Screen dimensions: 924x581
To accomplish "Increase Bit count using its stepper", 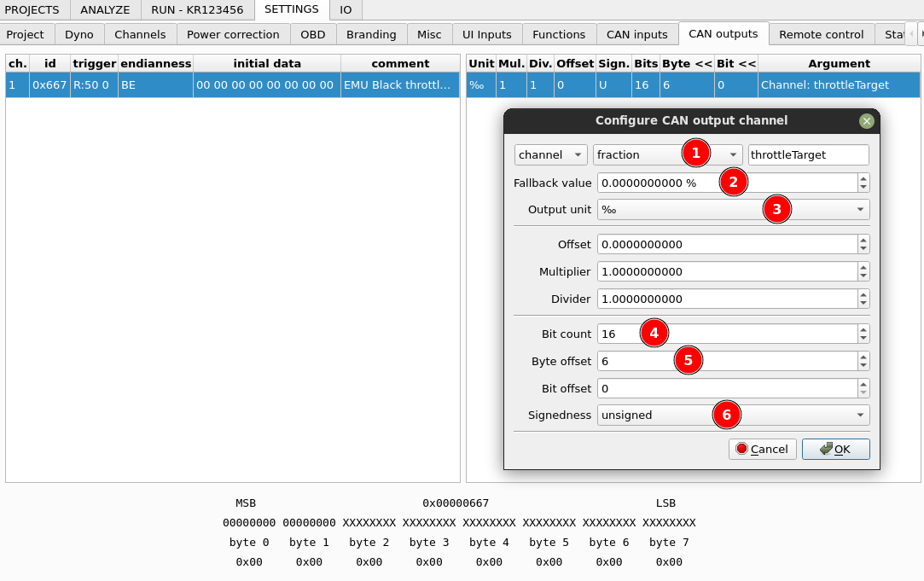I will click(x=863, y=328).
